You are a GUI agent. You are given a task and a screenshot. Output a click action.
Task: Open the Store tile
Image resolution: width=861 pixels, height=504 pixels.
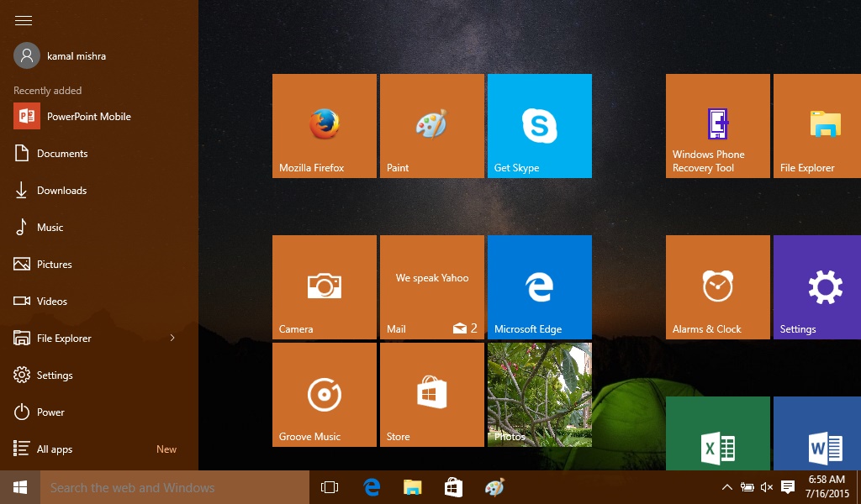(432, 394)
